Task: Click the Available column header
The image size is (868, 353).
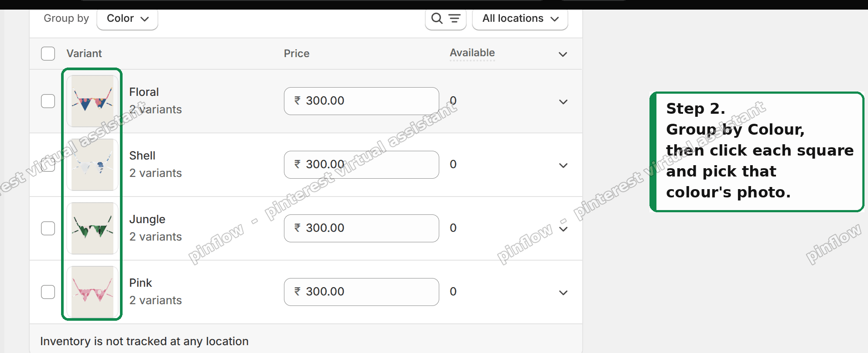Action: pyautogui.click(x=472, y=53)
